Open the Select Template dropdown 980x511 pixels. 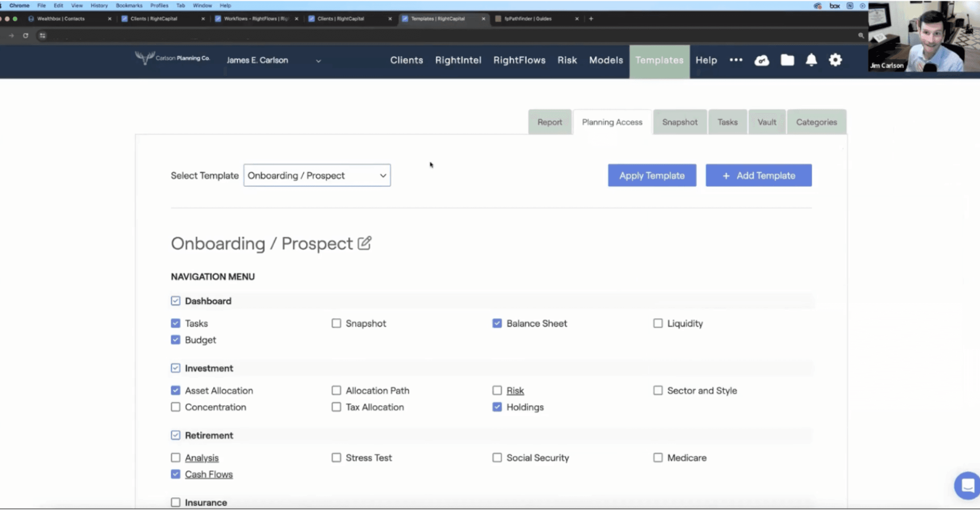pos(317,175)
